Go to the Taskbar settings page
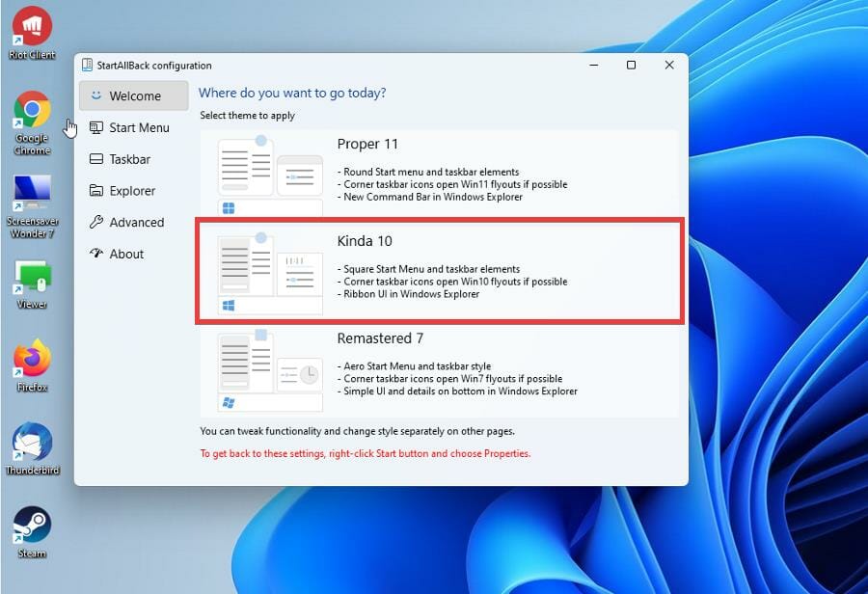The height and width of the screenshot is (594, 868). pos(133,159)
